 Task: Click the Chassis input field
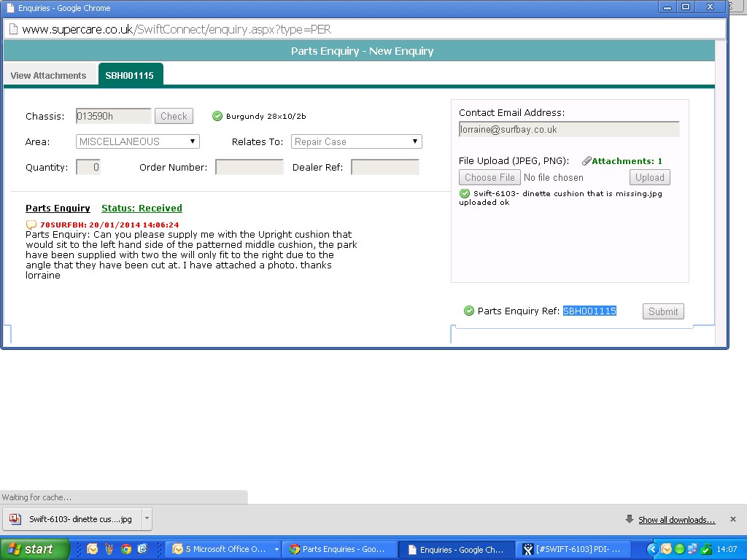coord(113,116)
